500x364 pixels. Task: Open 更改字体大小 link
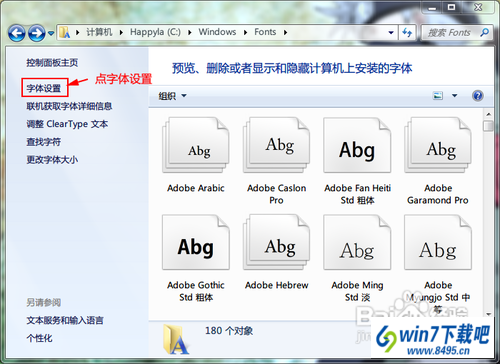coord(52,160)
